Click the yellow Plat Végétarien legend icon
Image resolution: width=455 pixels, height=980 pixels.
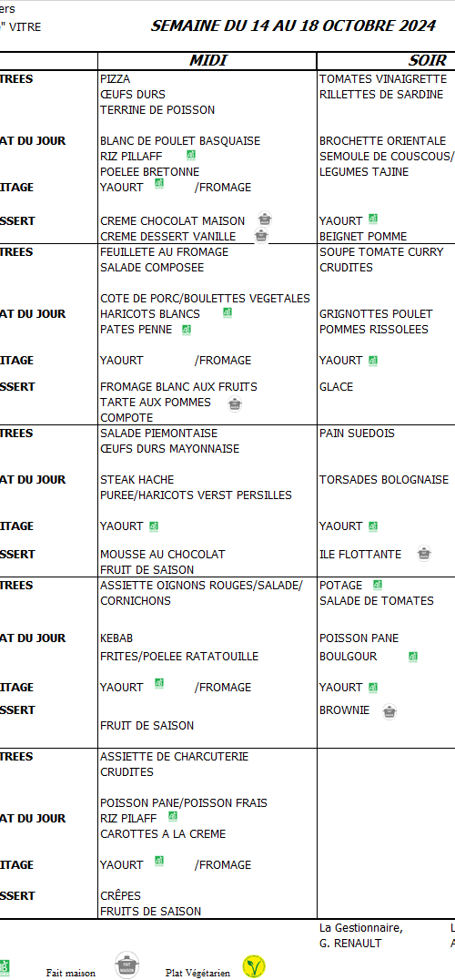[x=253, y=966]
